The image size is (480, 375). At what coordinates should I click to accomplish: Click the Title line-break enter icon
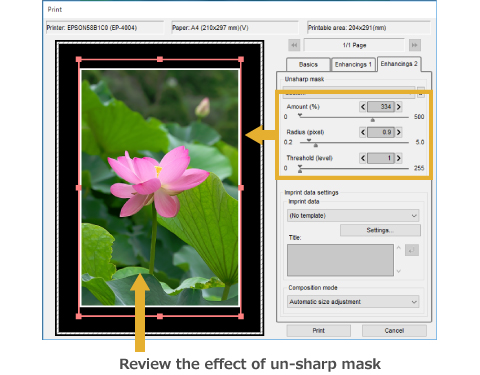coord(412,250)
